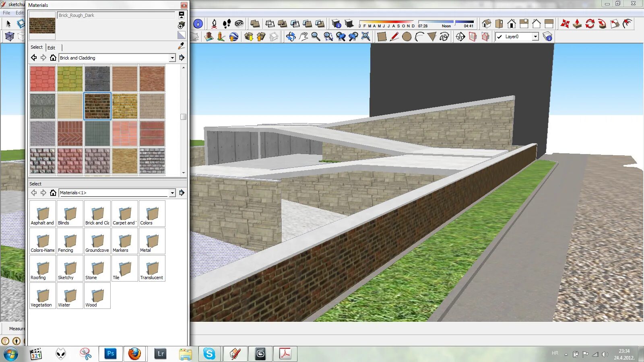
Task: Open the Roofing materials folder
Action: pyautogui.click(x=42, y=268)
